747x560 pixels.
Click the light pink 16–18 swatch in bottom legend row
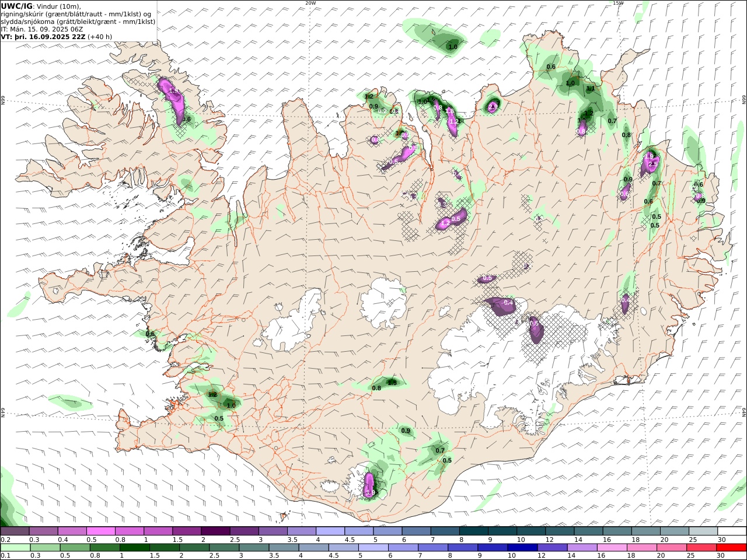[x=612, y=548]
